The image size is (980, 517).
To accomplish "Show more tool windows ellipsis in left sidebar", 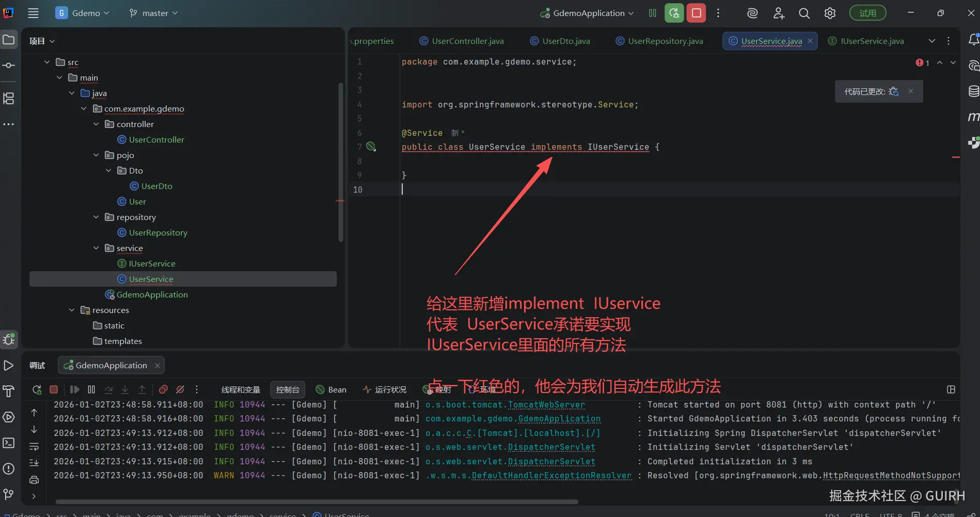I will pos(9,124).
